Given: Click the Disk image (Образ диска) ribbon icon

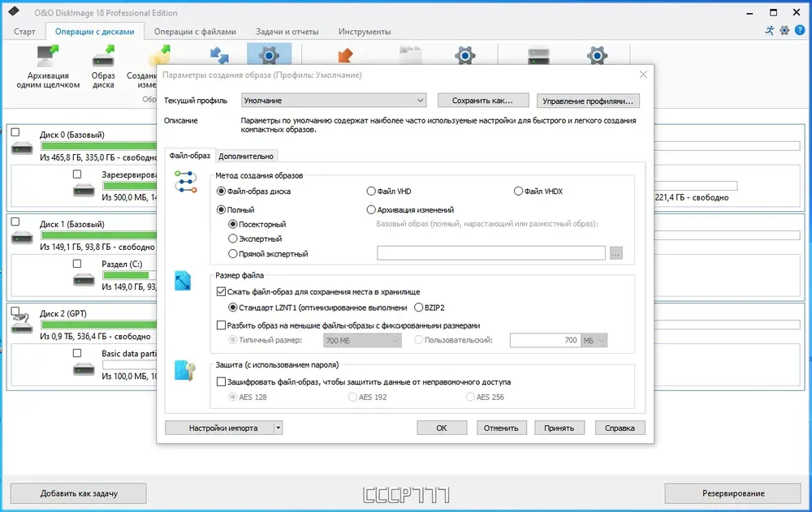Looking at the screenshot, I should (103, 56).
